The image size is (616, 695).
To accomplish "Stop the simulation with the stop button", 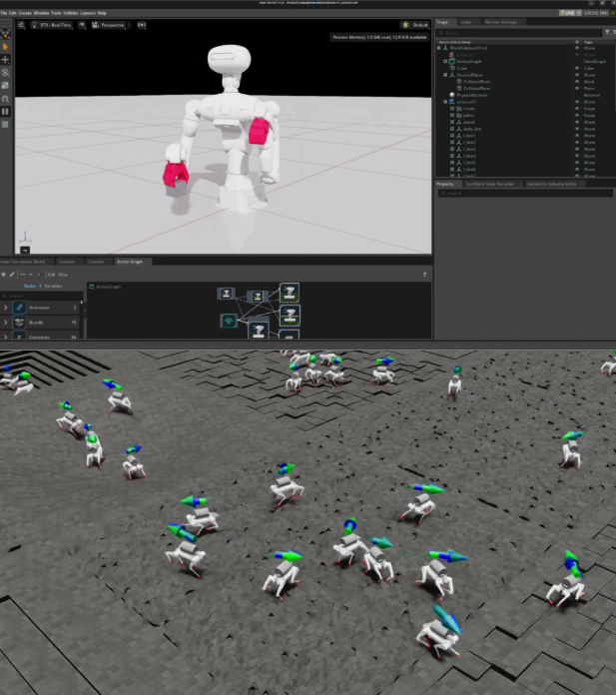I will click(x=5, y=125).
